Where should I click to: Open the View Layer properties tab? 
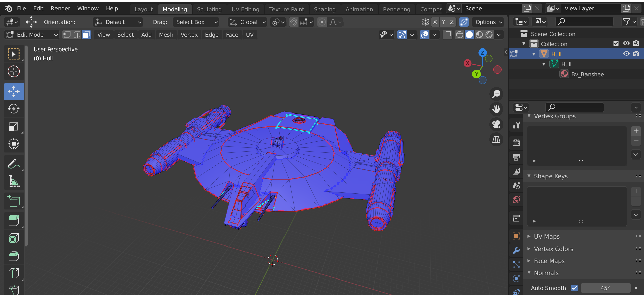(x=516, y=171)
